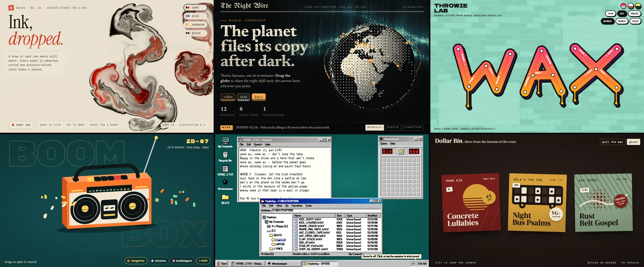Image resolution: width=644 pixels, height=267 pixels.
Task: Open the Explorer Favorites menu
Action: (x=297, y=205)
